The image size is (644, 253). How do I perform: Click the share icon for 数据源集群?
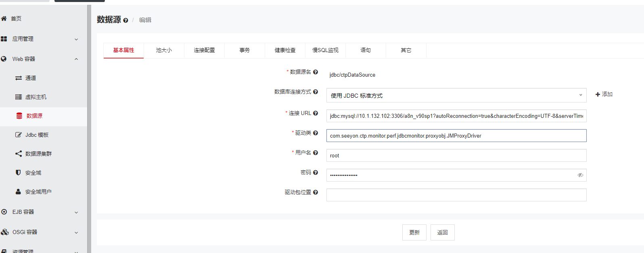[19, 154]
